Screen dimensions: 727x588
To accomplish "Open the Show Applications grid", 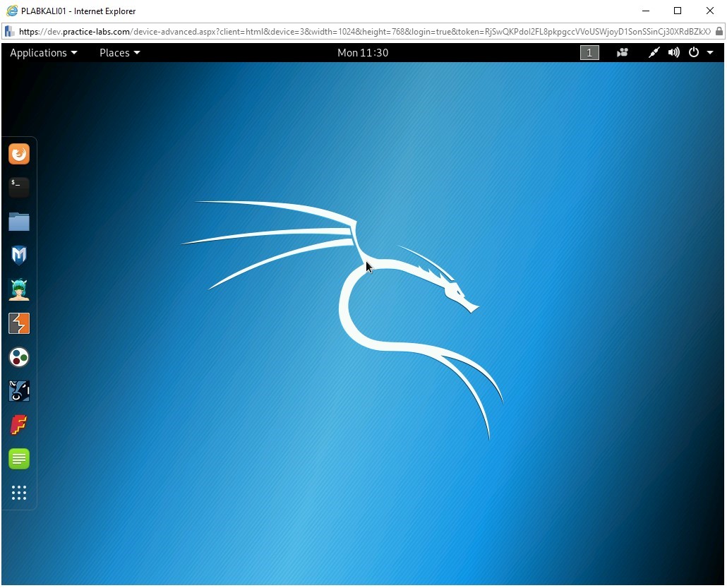I will pyautogui.click(x=19, y=493).
